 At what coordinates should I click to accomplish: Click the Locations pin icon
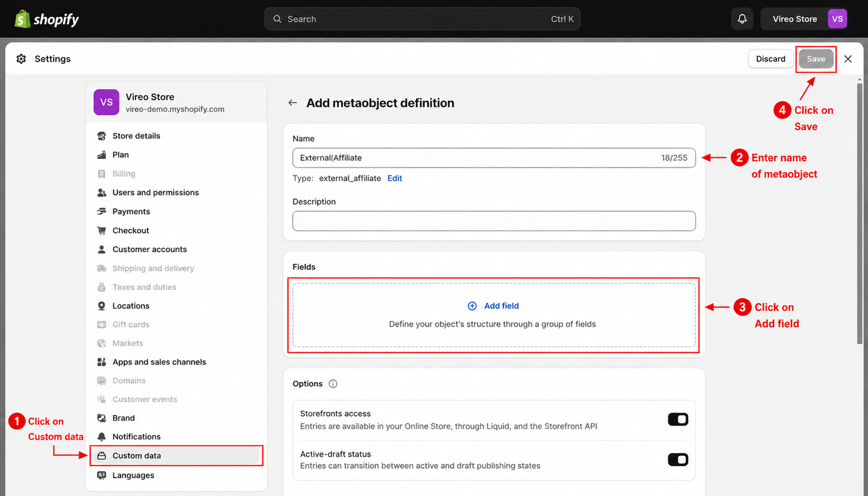[101, 306]
